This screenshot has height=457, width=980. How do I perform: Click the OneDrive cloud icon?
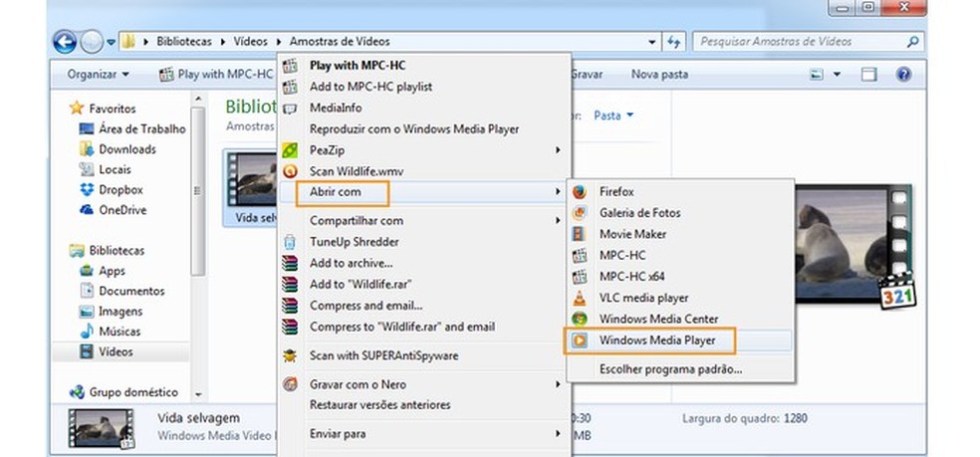point(87,210)
